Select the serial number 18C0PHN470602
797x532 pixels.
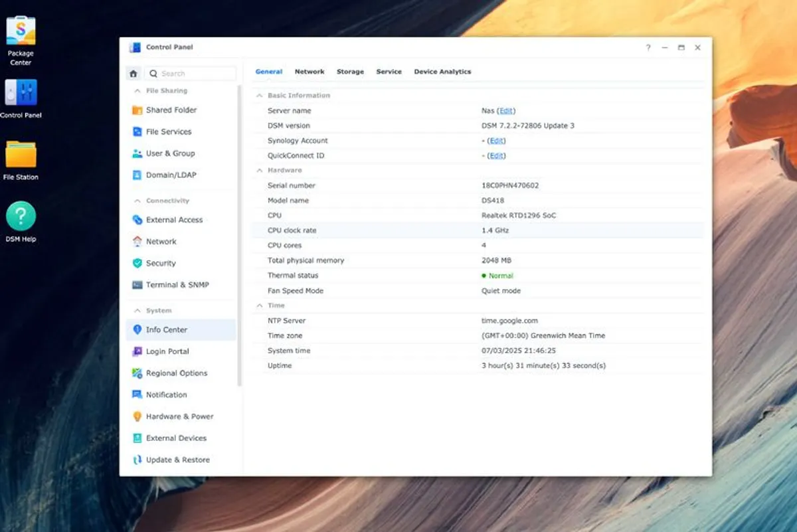point(510,186)
